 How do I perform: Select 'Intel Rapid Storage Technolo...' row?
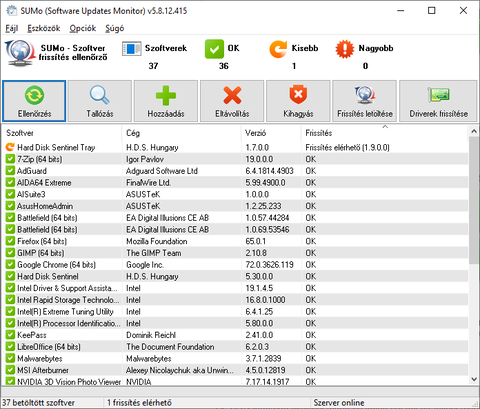coord(235,300)
